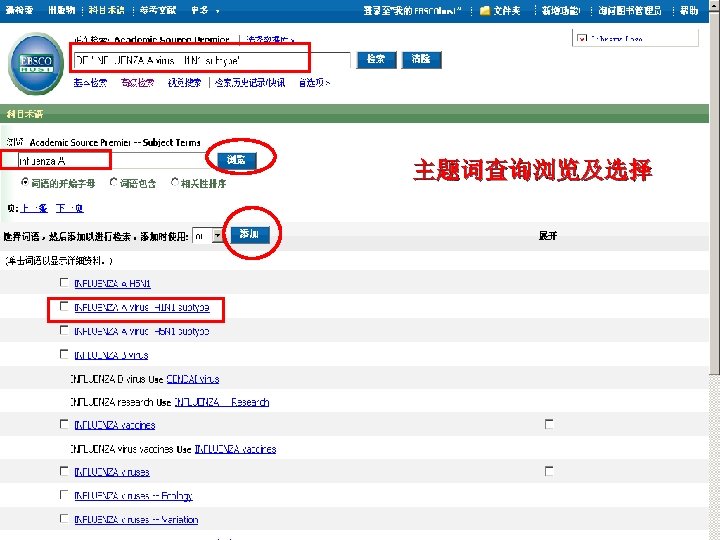The height and width of the screenshot is (540, 720).
Task: Open INFLUENZA viruses -- Variation link
Action: tap(136, 520)
